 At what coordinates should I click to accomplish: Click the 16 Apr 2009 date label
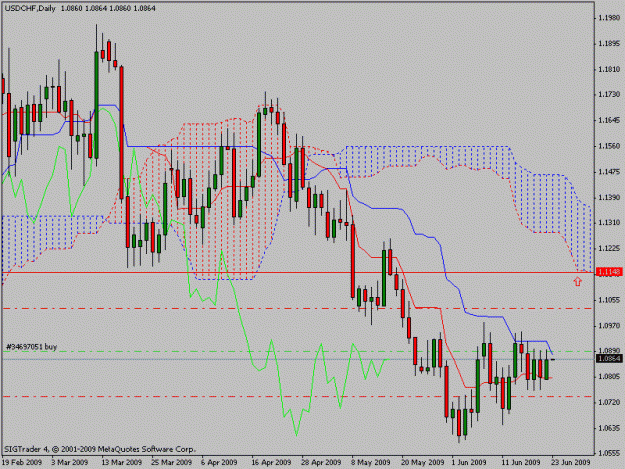pos(271,463)
